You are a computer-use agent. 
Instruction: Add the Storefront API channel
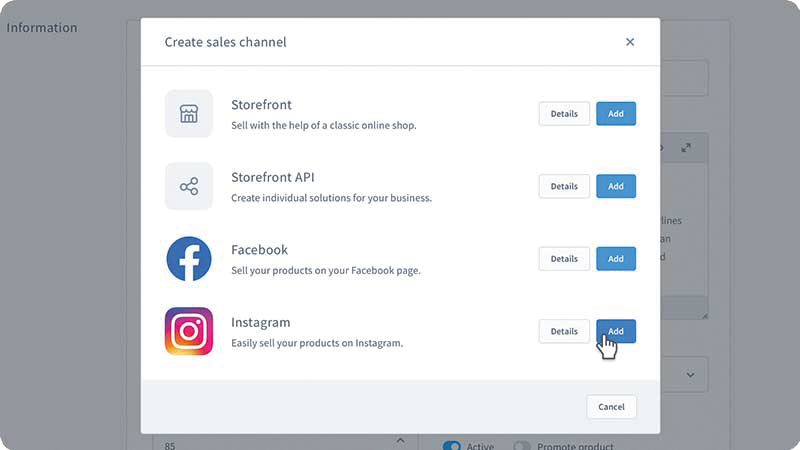coord(616,186)
